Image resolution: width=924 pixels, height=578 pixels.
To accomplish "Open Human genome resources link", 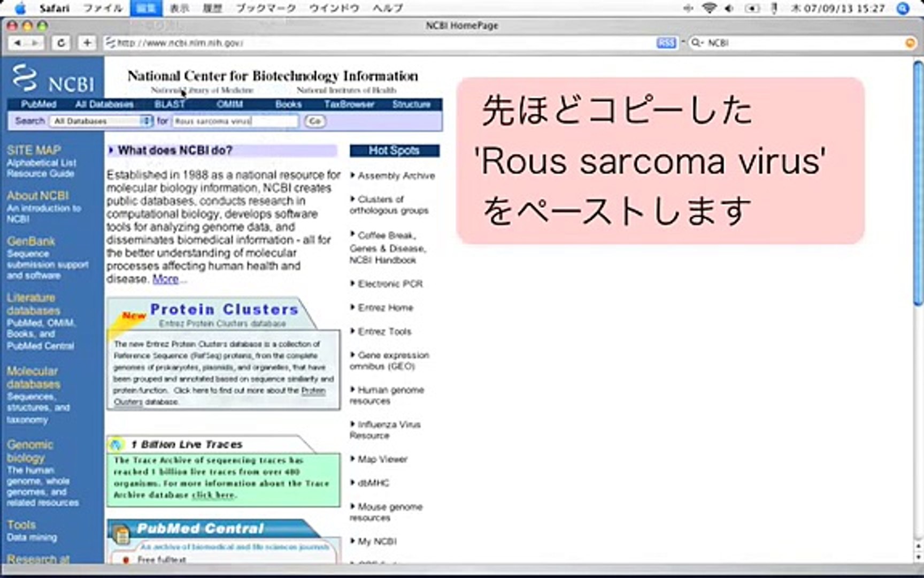I will point(387,396).
